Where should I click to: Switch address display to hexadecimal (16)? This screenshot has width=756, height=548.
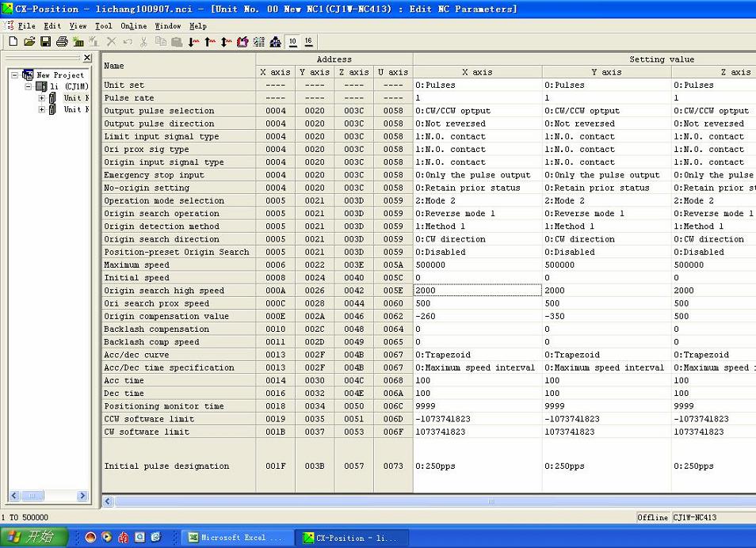tap(308, 42)
